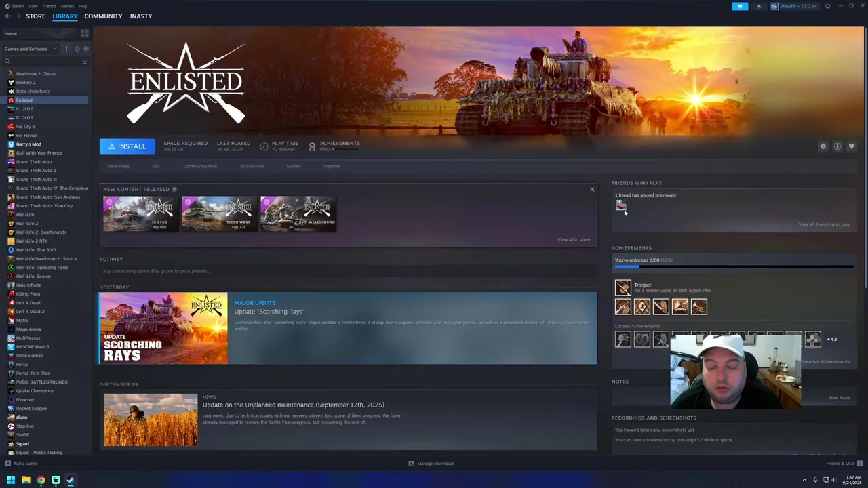Open the DLC link
Image resolution: width=868 pixels, height=488 pixels.
pyautogui.click(x=156, y=166)
